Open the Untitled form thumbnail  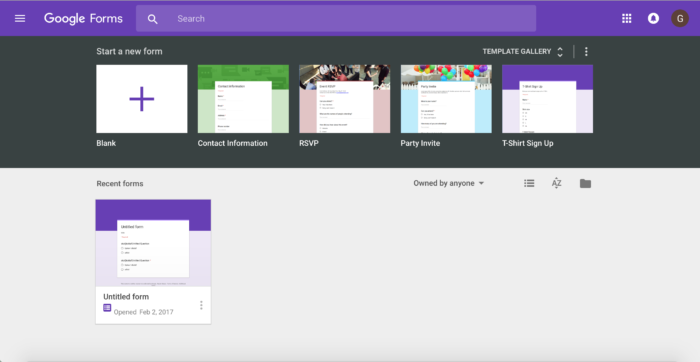[153, 243]
